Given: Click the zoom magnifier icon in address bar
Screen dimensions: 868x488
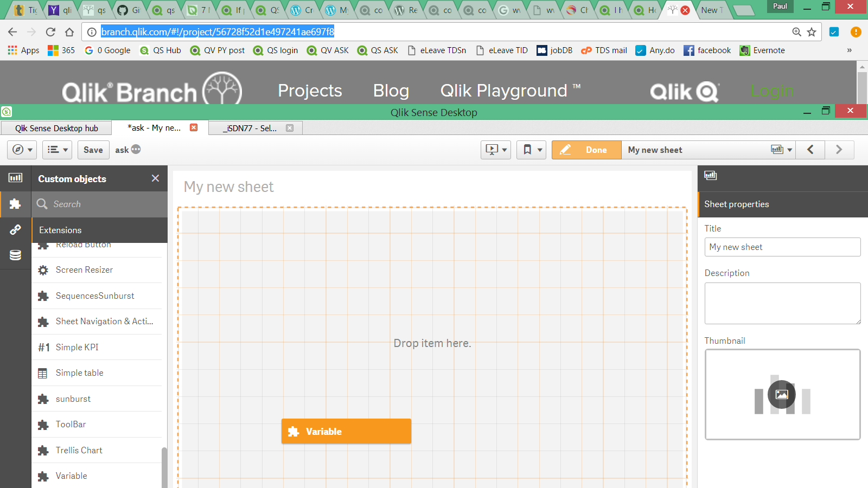Looking at the screenshot, I should click(796, 32).
